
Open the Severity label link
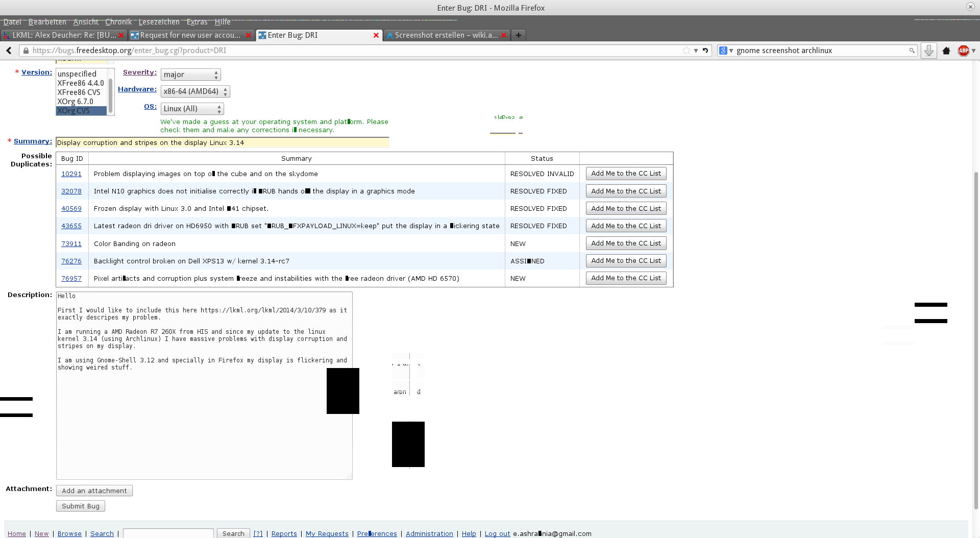tap(140, 72)
